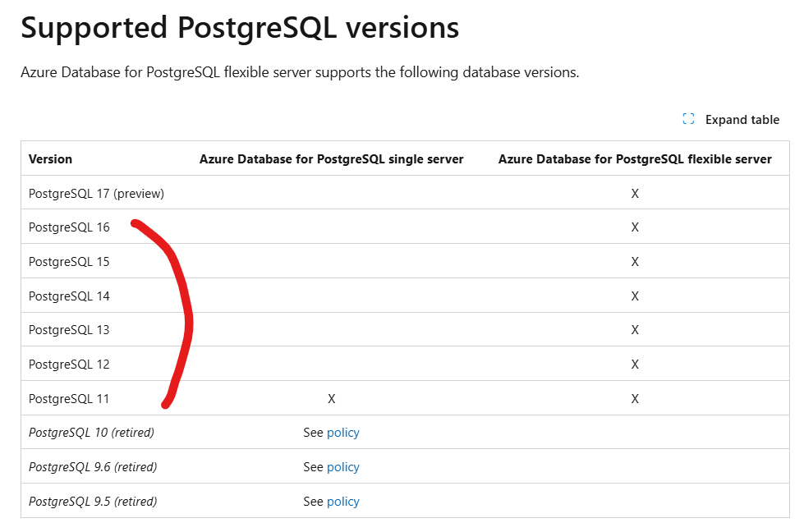The width and height of the screenshot is (804, 532).
Task: Click the Supported PostgreSQL versions heading
Action: 240,28
